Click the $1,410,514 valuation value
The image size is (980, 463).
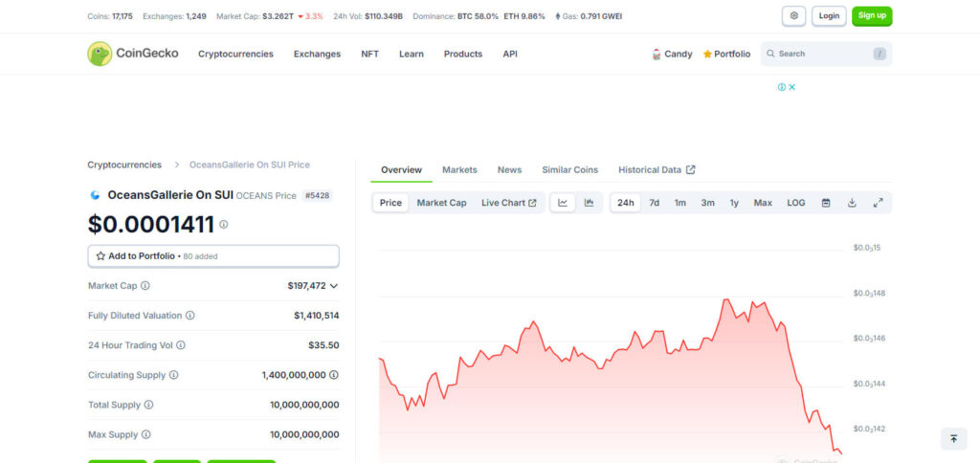[x=317, y=316]
